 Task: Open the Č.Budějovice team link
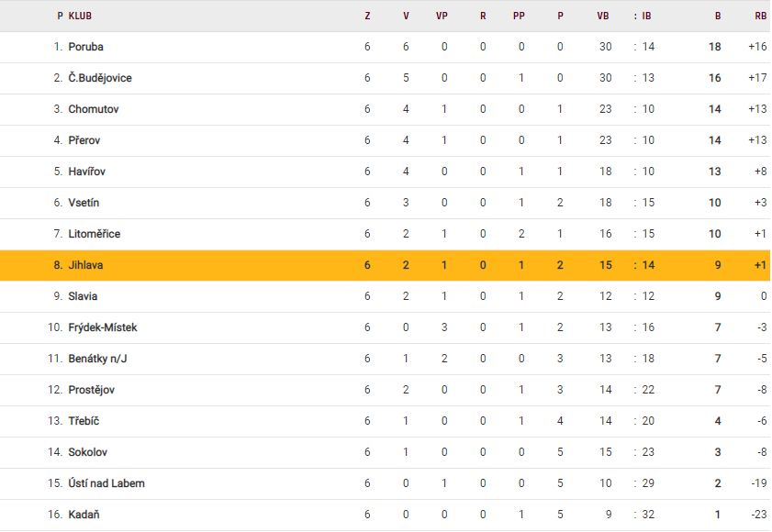click(x=99, y=78)
